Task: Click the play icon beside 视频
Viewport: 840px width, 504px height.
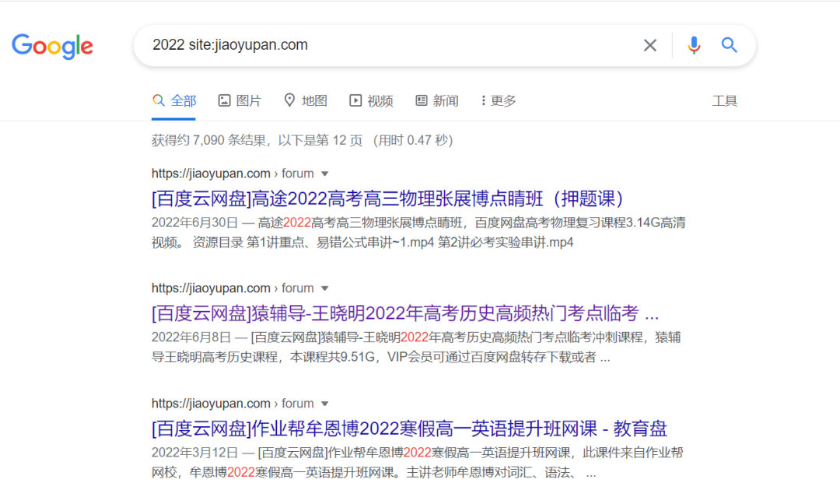Action: 355,100
